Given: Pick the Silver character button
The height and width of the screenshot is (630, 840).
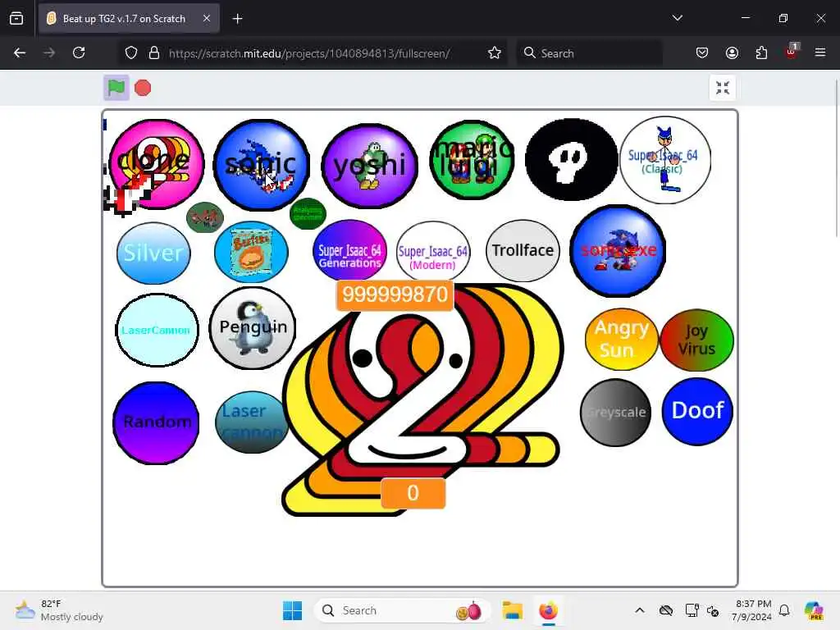Looking at the screenshot, I should click(x=153, y=253).
